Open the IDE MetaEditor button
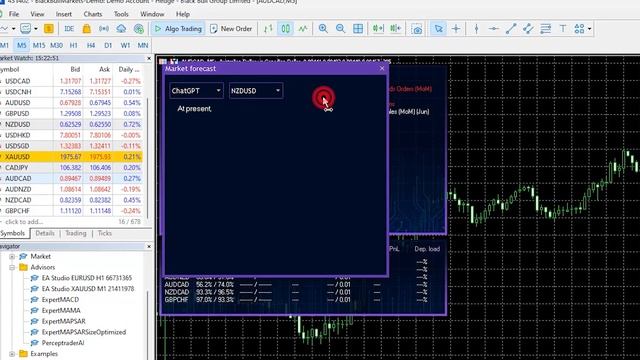 (69, 29)
